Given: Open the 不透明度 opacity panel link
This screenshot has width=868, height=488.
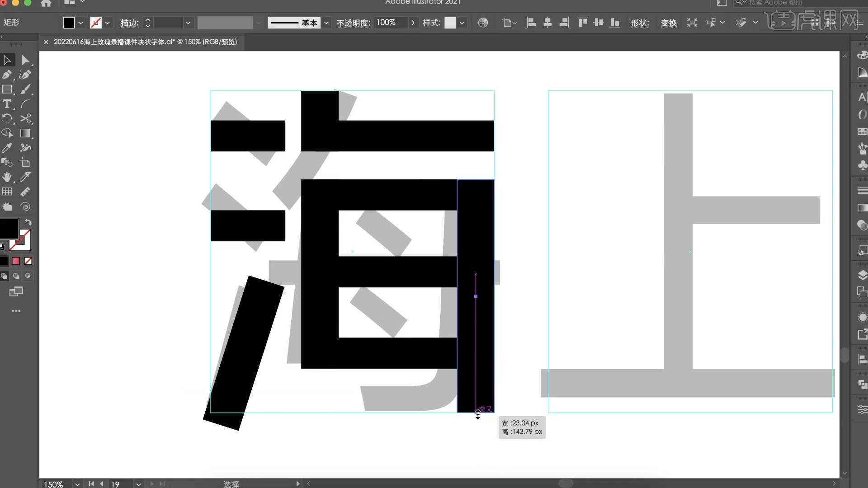Looking at the screenshot, I should (353, 23).
